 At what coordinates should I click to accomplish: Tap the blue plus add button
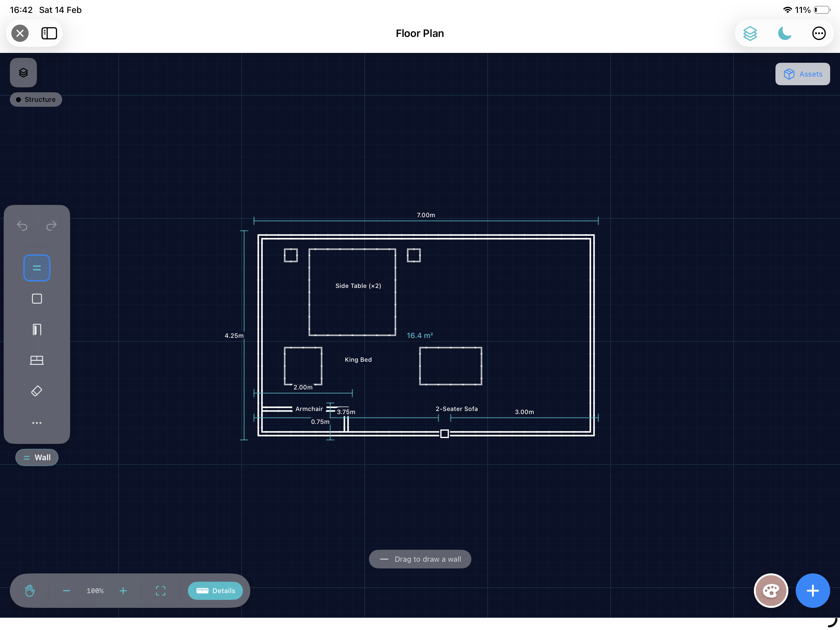point(813,591)
